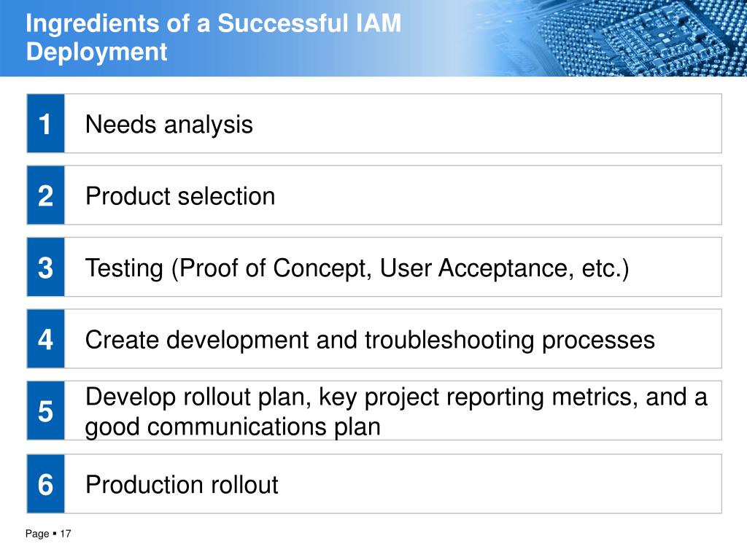Click the slide title 'Ingredients of a Successful IAM'

point(214,23)
